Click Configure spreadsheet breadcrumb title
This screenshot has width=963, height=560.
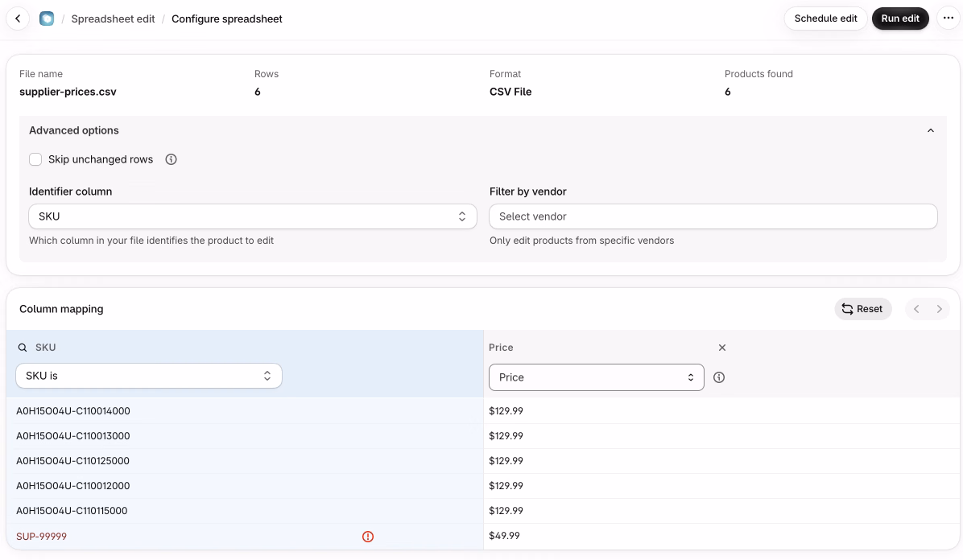[226, 19]
